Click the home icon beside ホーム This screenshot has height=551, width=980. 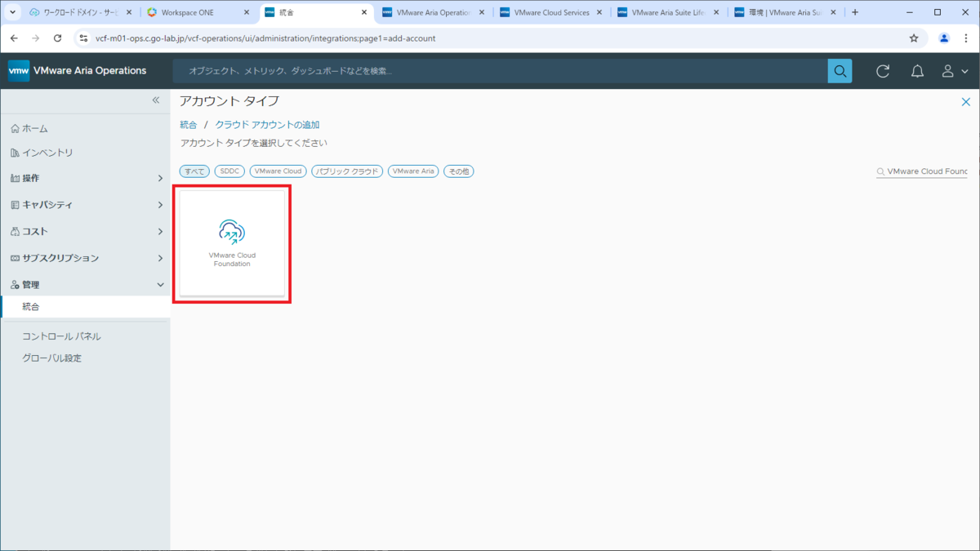(15, 128)
